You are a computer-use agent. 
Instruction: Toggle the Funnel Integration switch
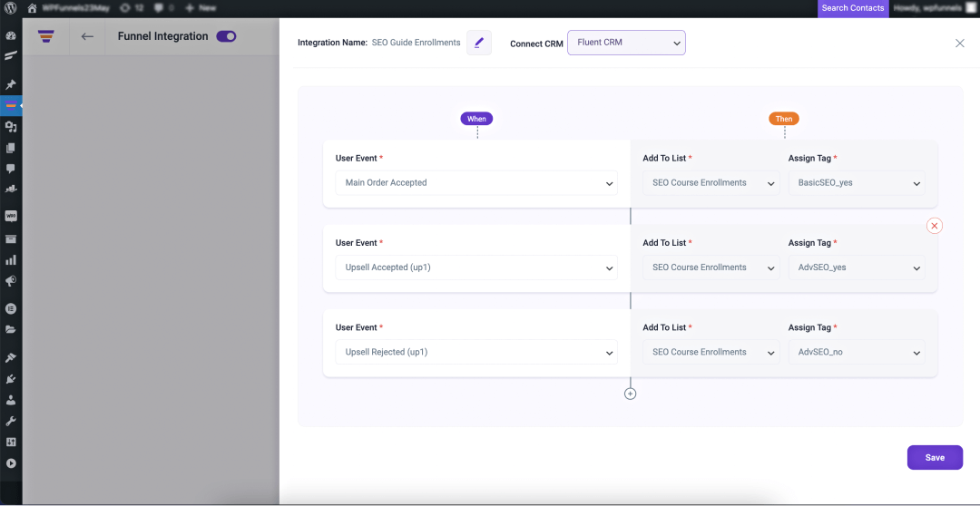(226, 36)
